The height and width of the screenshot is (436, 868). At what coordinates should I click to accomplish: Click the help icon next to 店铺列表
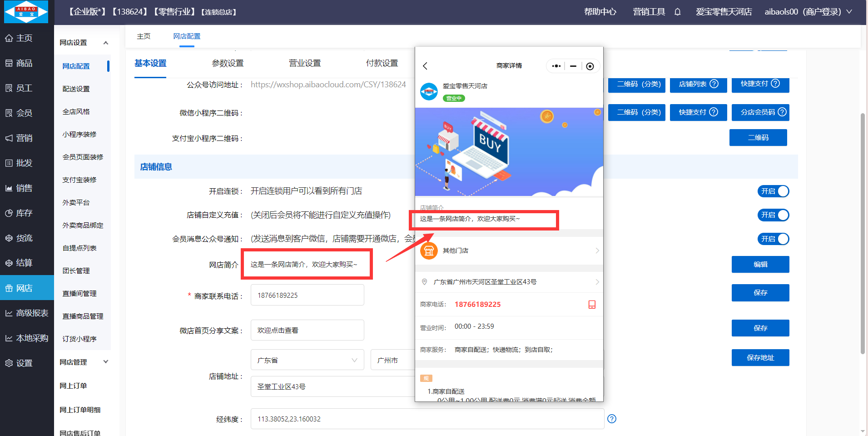coord(714,84)
